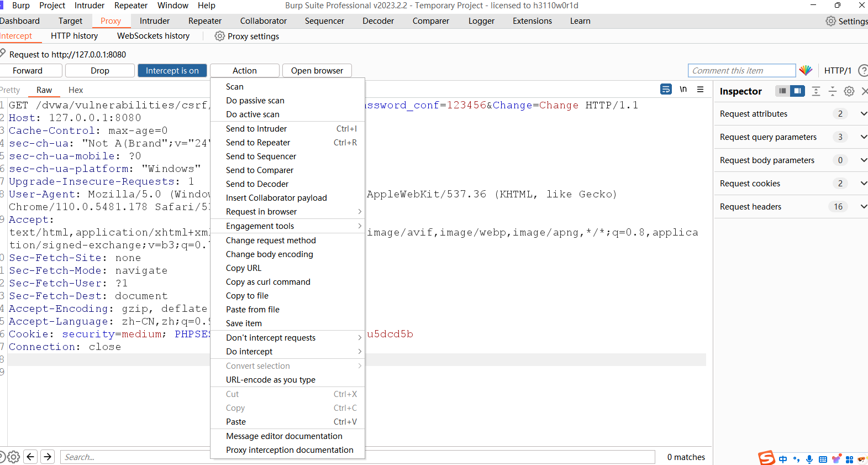Click the Comment this item field
Screen dimensions: 868x465
pos(741,70)
